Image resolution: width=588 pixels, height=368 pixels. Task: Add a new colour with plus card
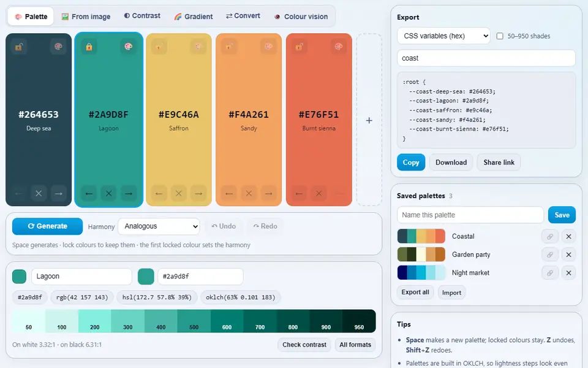click(369, 120)
